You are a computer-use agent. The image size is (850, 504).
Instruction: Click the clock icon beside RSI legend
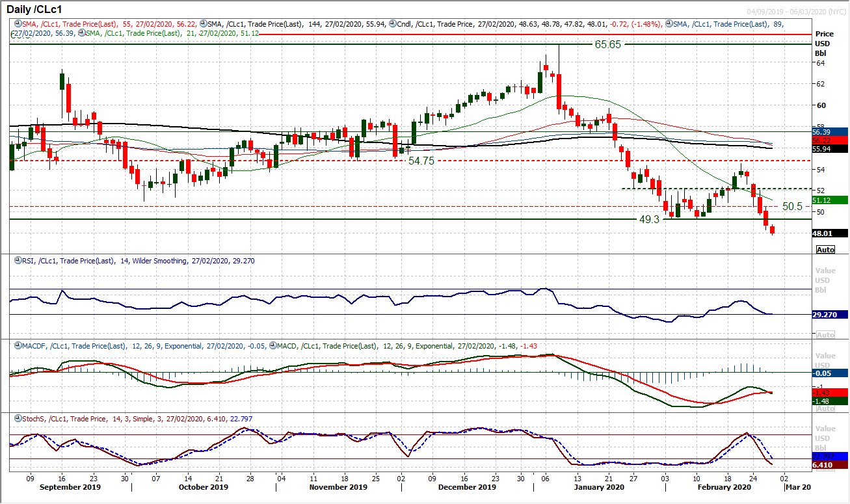pyautogui.click(x=17, y=261)
